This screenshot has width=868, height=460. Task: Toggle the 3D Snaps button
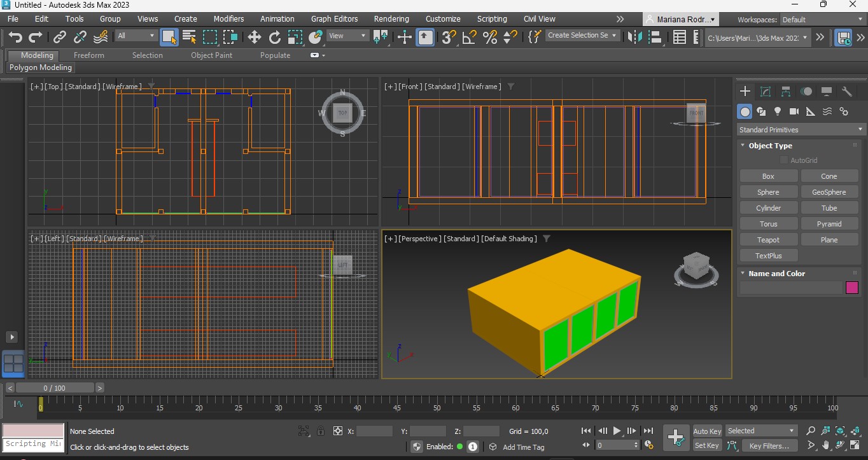(449, 37)
